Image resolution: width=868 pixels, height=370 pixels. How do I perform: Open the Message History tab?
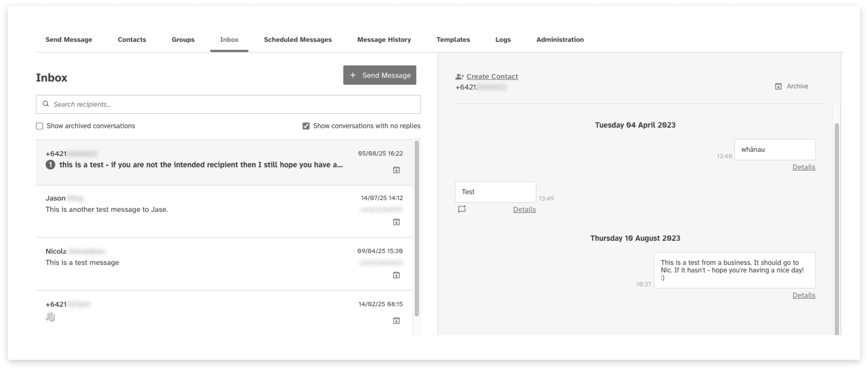[x=384, y=39]
